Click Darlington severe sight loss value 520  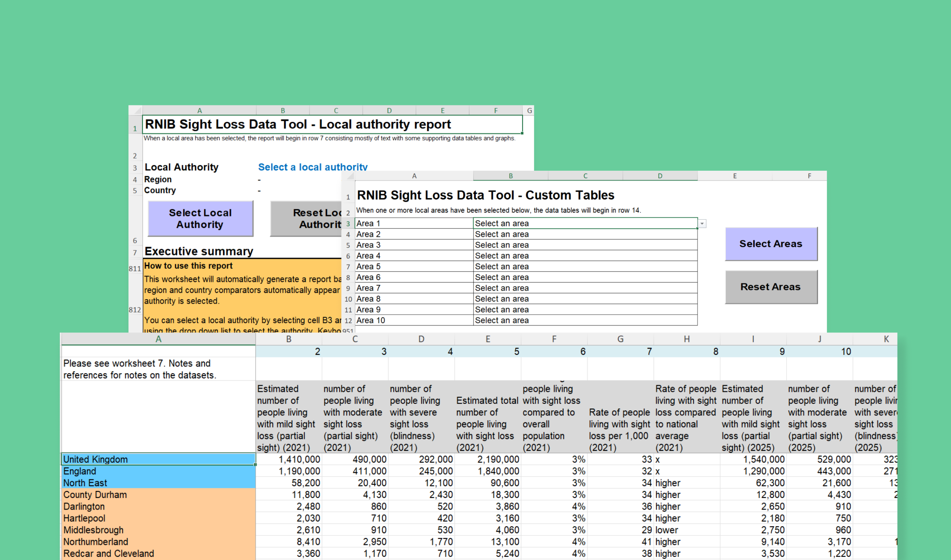[x=422, y=507]
